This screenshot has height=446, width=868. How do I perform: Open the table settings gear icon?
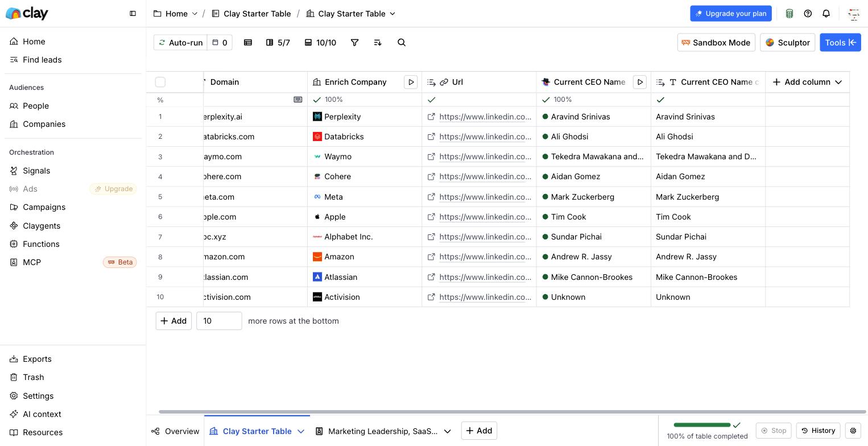[x=853, y=431]
